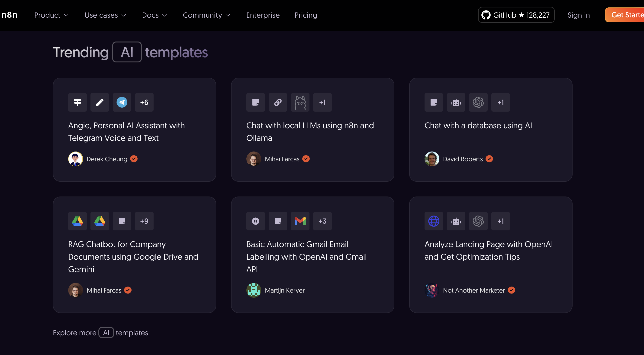Click the first Google Drive icon

click(x=77, y=221)
